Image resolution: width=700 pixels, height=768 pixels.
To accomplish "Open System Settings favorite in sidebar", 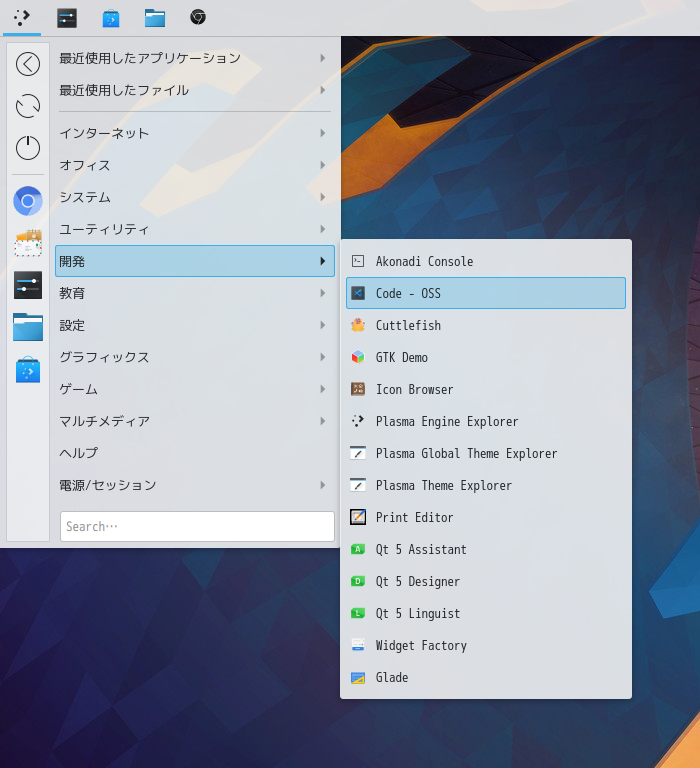I will pyautogui.click(x=28, y=285).
